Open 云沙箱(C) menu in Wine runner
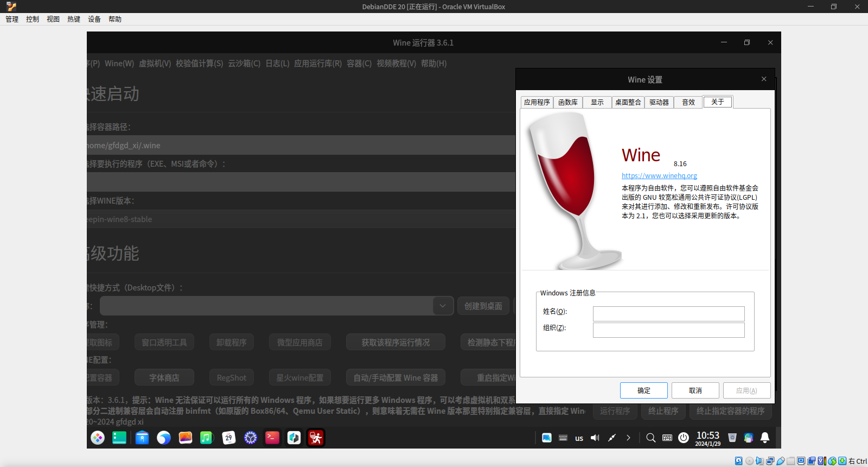Screen dimensions: 868x467 [x=244, y=64]
